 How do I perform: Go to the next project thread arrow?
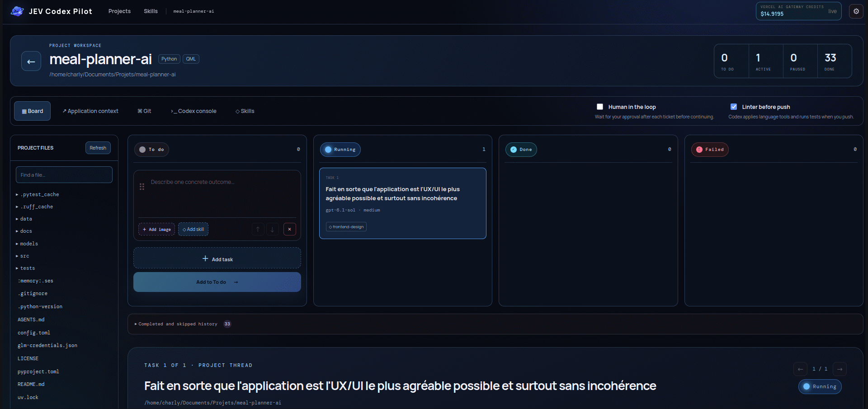pos(840,369)
